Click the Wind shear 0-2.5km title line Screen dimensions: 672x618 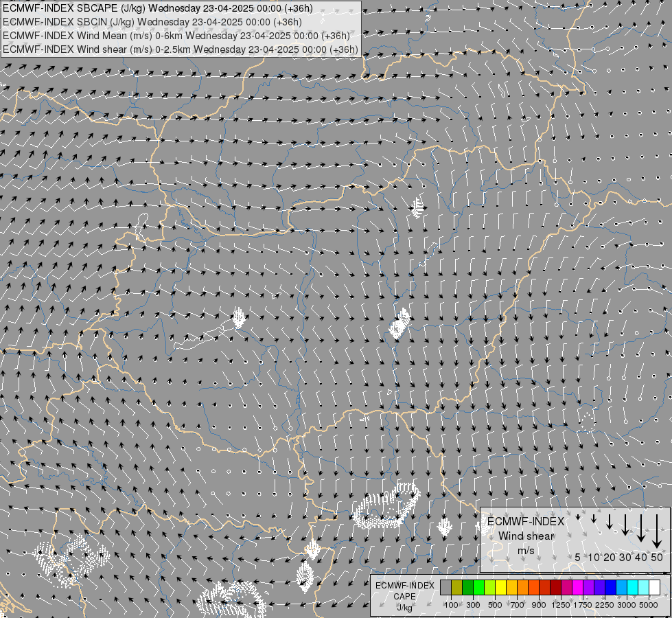click(181, 49)
